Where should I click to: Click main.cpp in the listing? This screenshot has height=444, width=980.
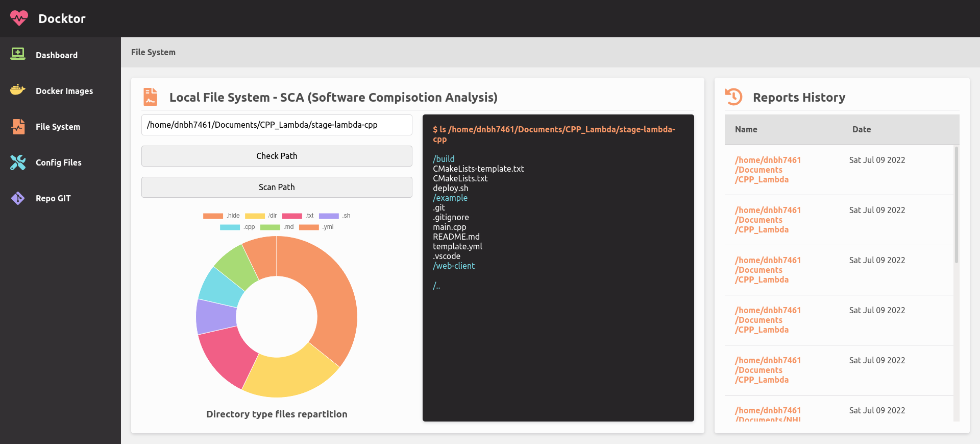(x=449, y=227)
